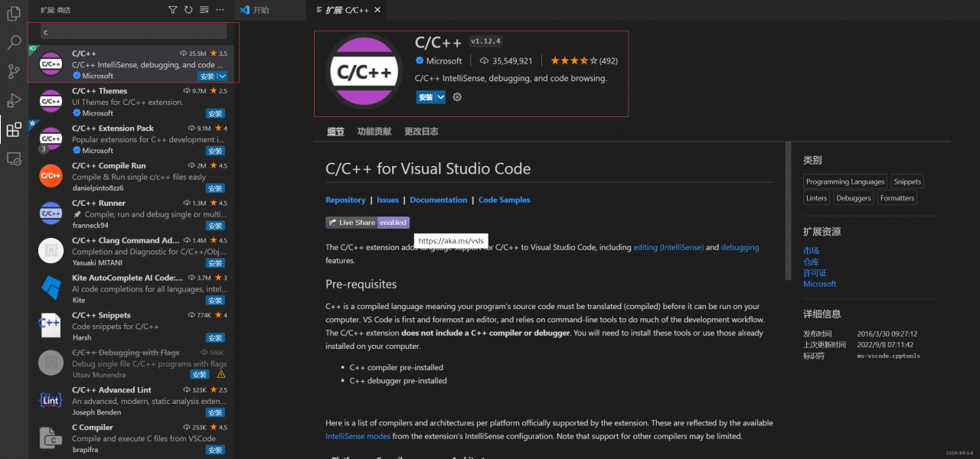This screenshot has height=459, width=980.
Task: Click the large C/C++ extension logo
Action: (364, 72)
